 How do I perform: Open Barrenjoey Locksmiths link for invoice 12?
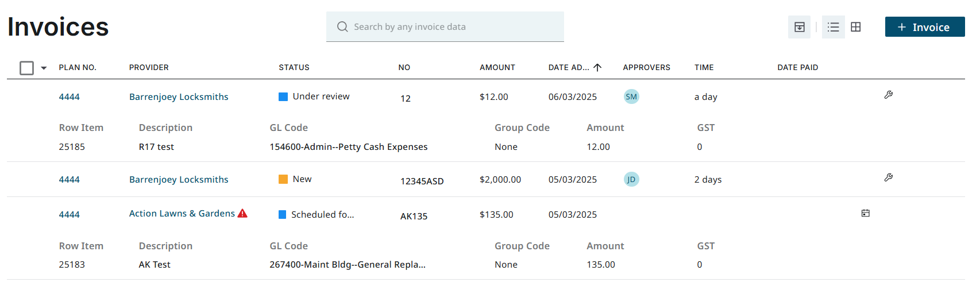click(179, 96)
